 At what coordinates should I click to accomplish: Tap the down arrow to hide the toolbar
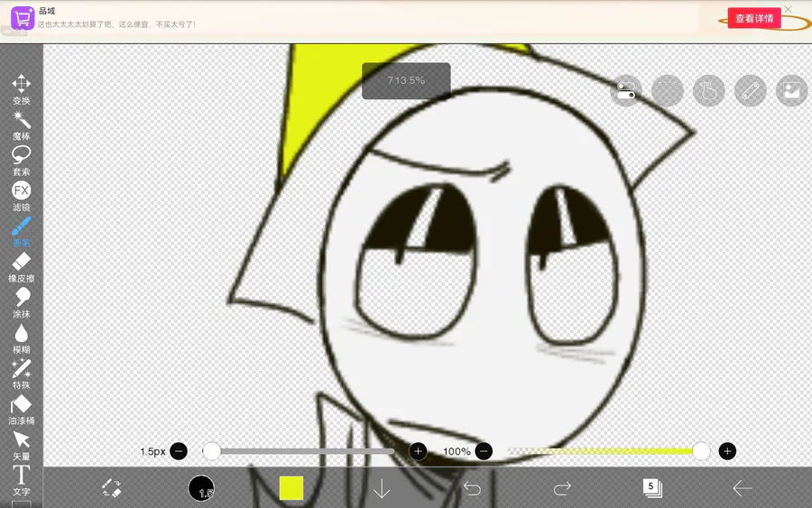point(382,488)
